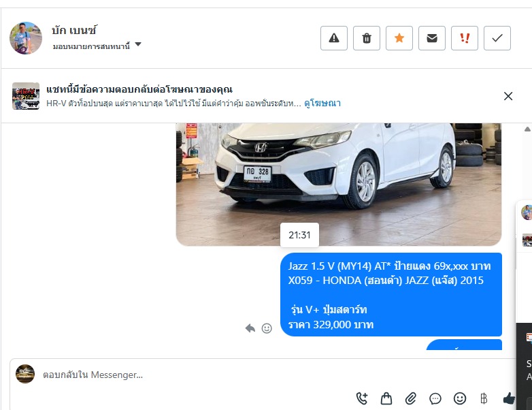Star this conversation with the orange star
This screenshot has height=410, width=532.
[399, 38]
